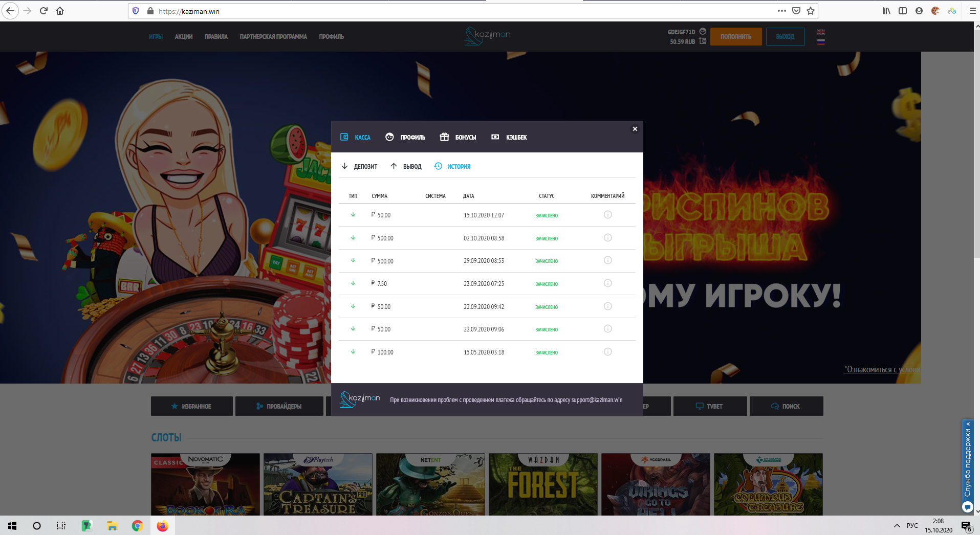The width and height of the screenshot is (980, 535).
Task: Open the Columbus Treasure slot thumbnail
Action: (768, 484)
